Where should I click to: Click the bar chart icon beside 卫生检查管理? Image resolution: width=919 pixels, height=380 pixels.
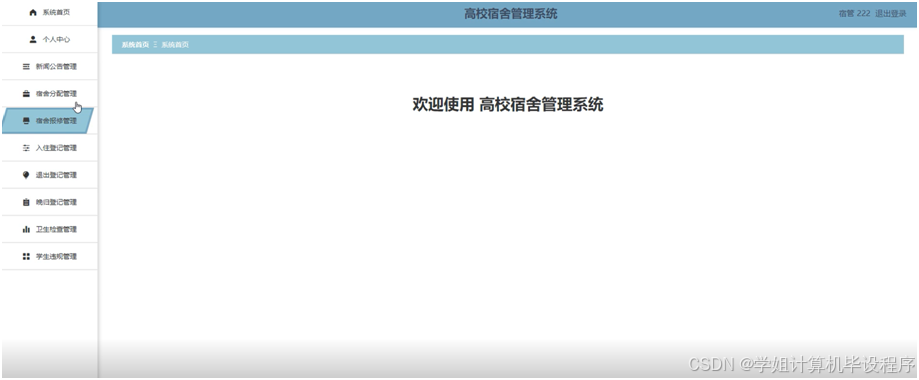click(26, 229)
